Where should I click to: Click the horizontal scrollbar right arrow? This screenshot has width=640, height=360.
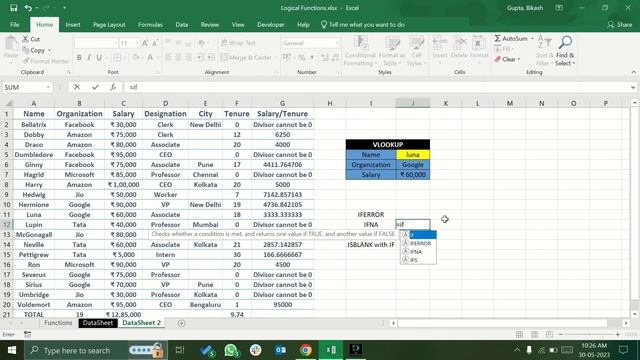pyautogui.click(x=626, y=323)
